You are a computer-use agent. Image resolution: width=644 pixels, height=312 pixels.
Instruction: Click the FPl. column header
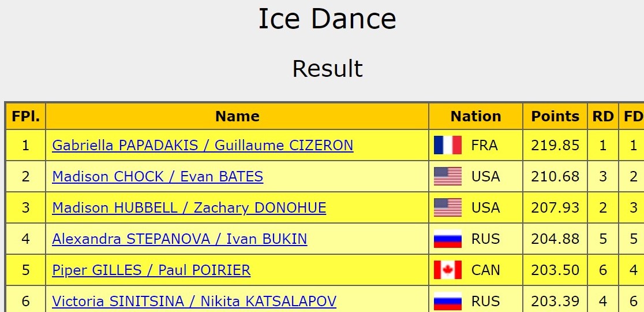(25, 116)
